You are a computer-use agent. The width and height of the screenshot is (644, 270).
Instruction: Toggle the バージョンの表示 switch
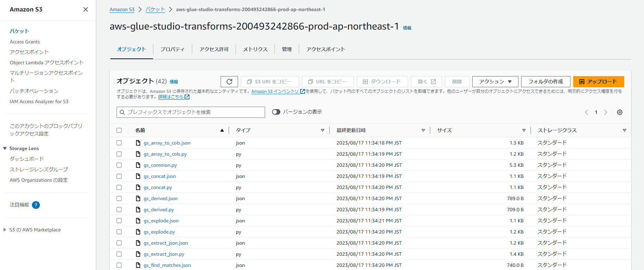pos(276,112)
